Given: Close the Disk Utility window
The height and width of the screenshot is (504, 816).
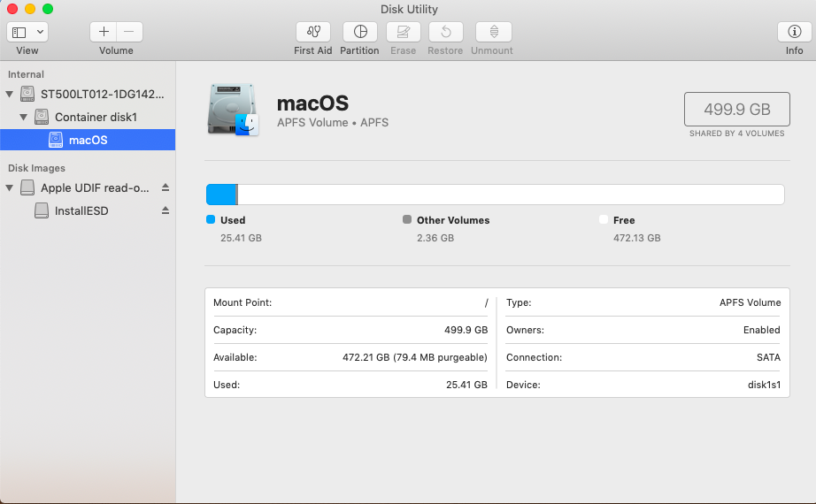Looking at the screenshot, I should (12, 9).
